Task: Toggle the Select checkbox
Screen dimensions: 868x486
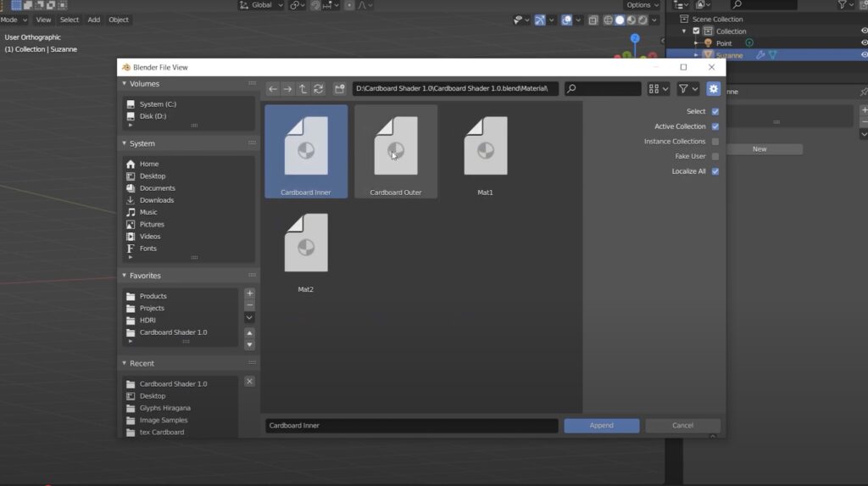Action: pos(715,111)
